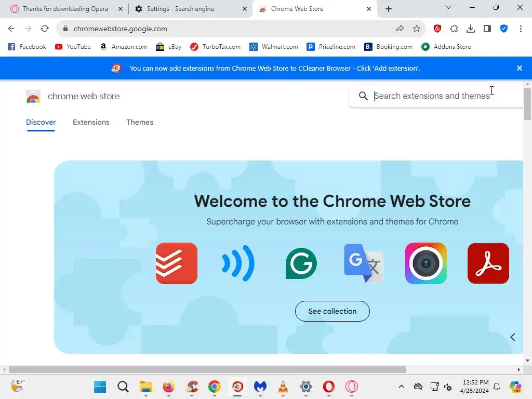Image resolution: width=532 pixels, height=399 pixels.
Task: View site info via the lock icon
Action: (65, 29)
